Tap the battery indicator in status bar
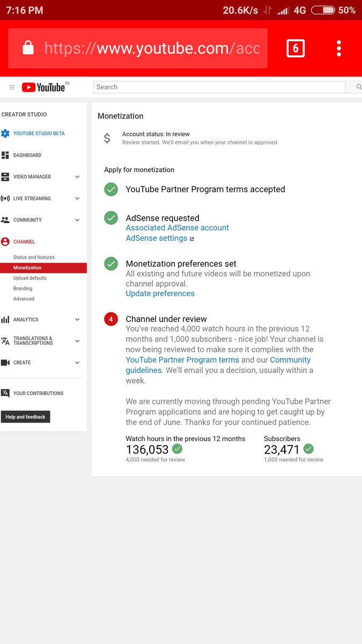This screenshot has width=362, height=644. coord(323,10)
